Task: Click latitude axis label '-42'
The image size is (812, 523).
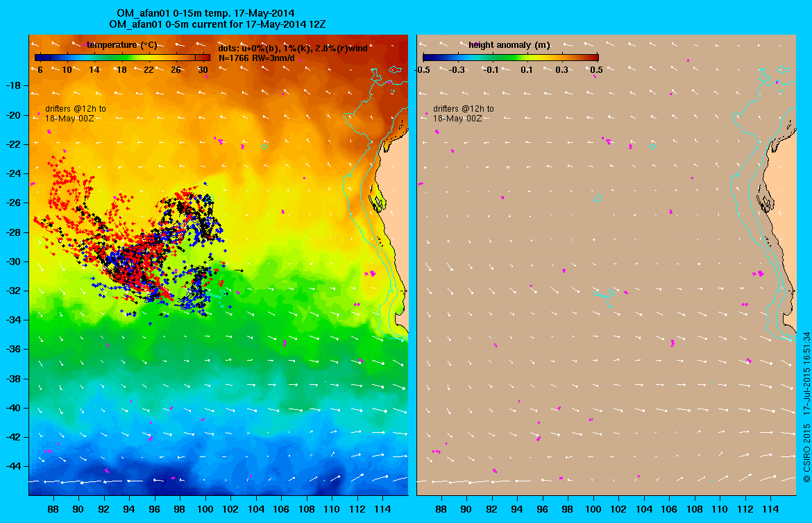Action: pos(13,437)
